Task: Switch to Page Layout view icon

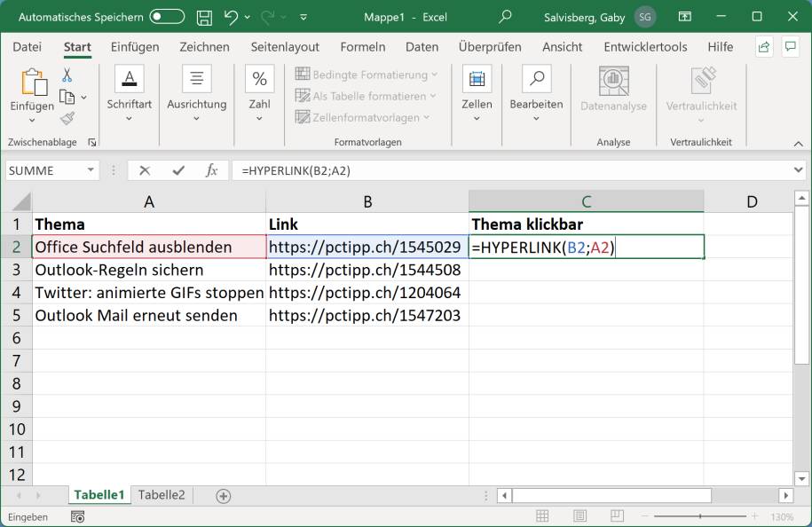Action: tap(579, 516)
